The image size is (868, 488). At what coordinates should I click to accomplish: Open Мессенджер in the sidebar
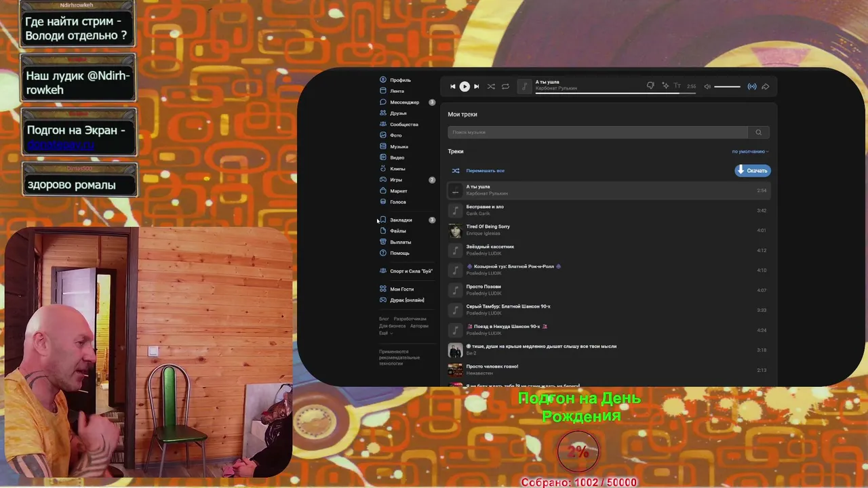coord(404,102)
